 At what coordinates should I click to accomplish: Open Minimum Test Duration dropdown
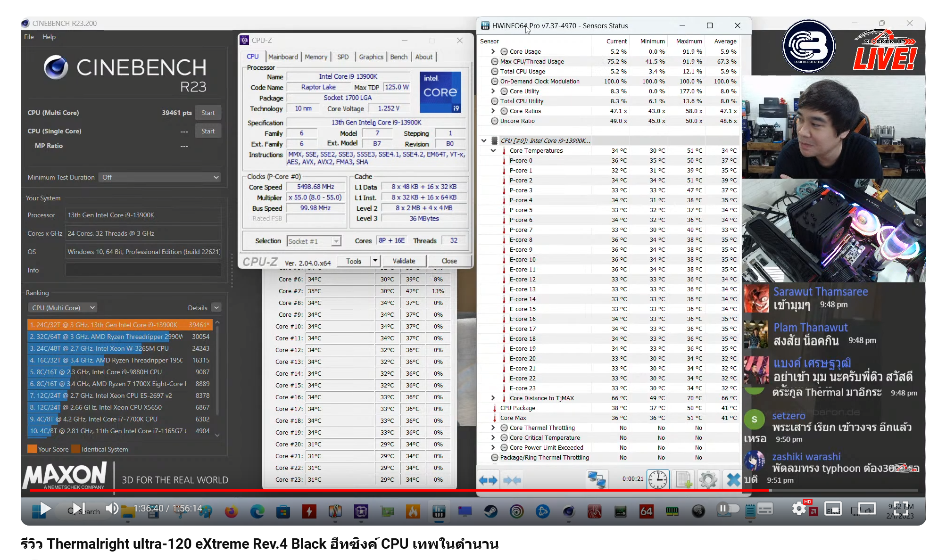coord(160,177)
